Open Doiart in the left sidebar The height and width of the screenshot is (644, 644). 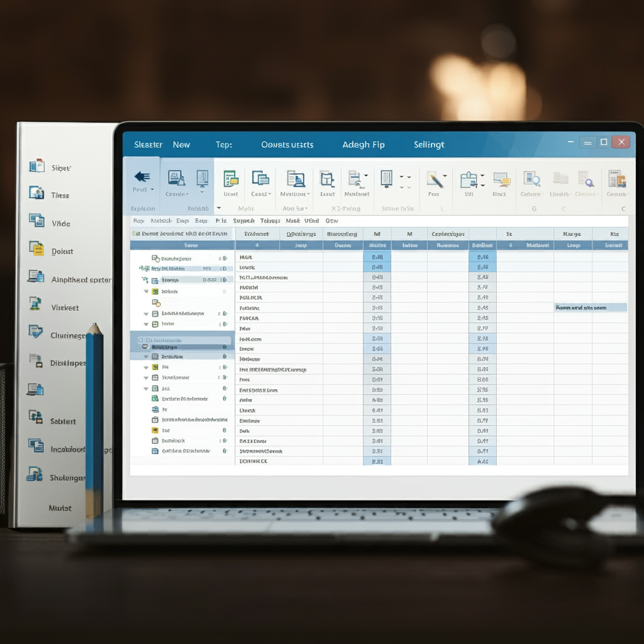pyautogui.click(x=62, y=252)
